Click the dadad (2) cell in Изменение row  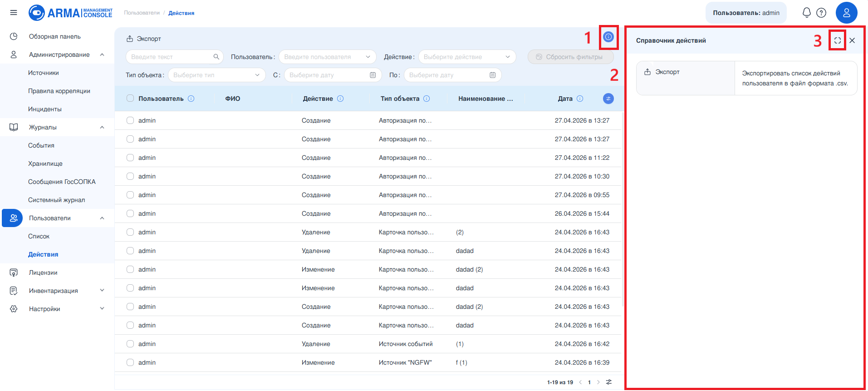point(469,269)
